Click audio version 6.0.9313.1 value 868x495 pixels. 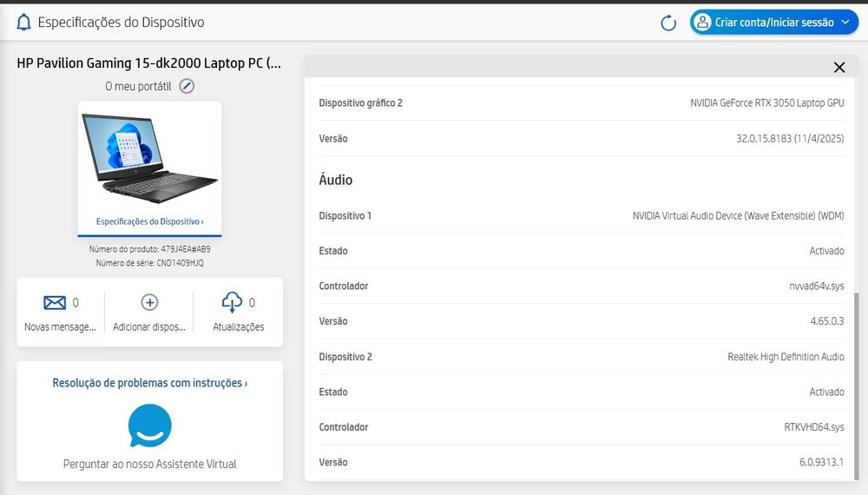point(821,462)
